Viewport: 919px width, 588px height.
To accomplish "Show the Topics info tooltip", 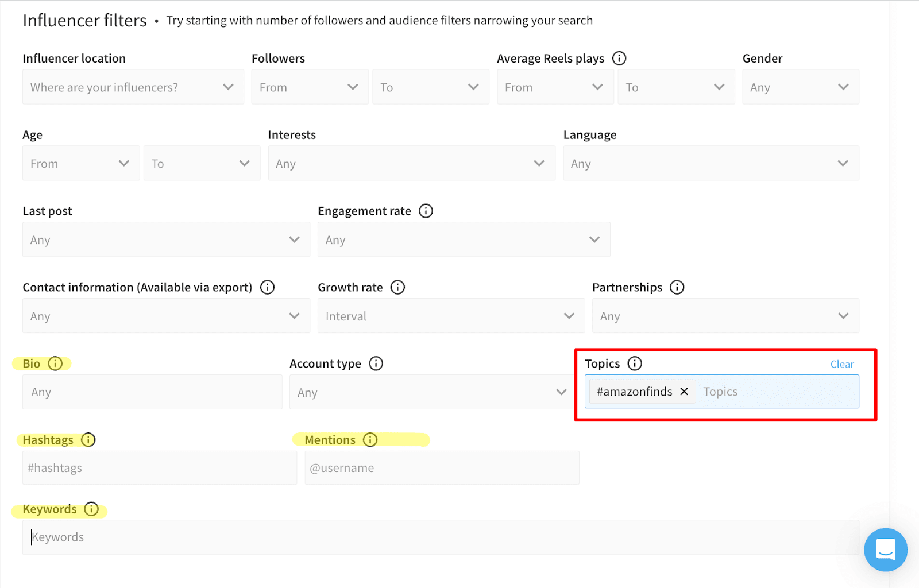I will [x=635, y=363].
